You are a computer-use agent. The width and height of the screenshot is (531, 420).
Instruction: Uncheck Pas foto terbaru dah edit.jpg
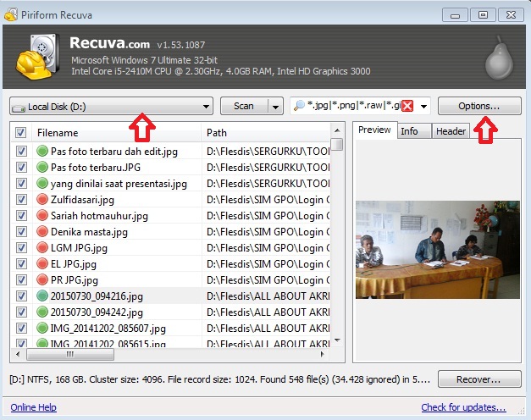pyautogui.click(x=21, y=151)
